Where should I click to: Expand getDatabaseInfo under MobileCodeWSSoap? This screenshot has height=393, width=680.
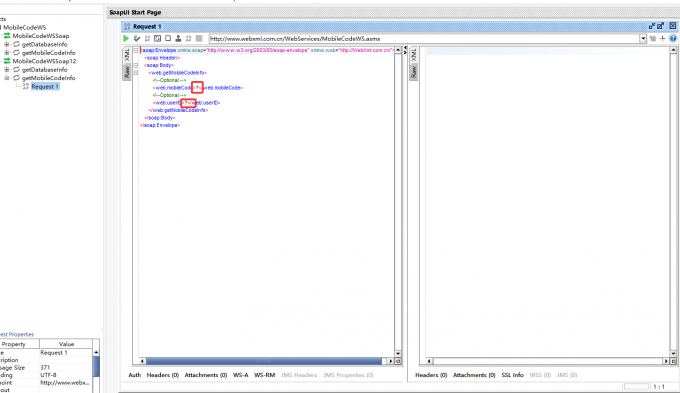tap(7, 44)
